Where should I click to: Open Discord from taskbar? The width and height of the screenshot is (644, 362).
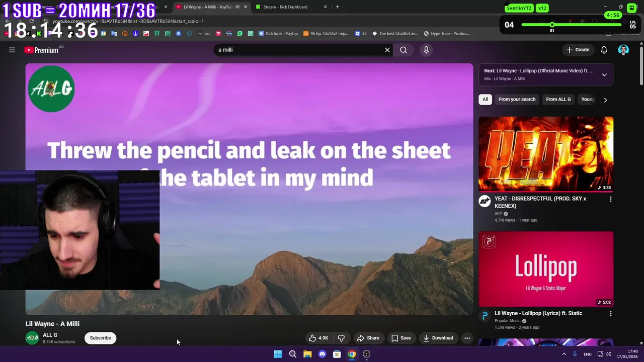click(x=322, y=354)
